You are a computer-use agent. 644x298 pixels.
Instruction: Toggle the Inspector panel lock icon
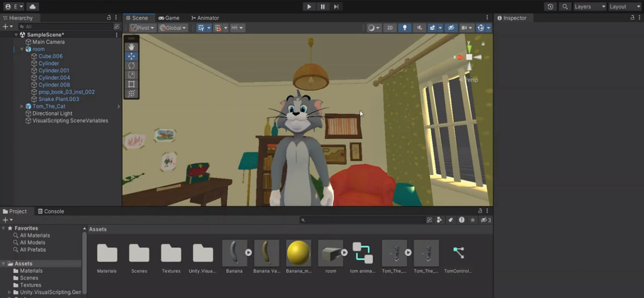[632, 18]
